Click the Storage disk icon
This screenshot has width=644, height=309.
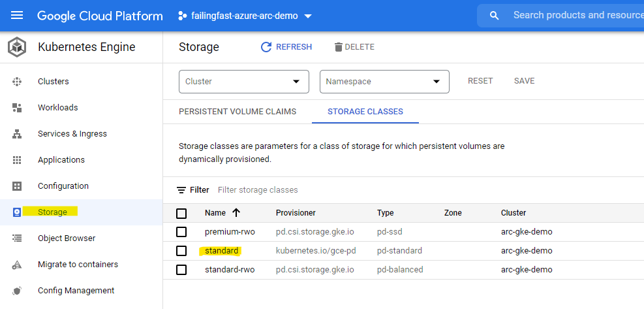pos(17,212)
